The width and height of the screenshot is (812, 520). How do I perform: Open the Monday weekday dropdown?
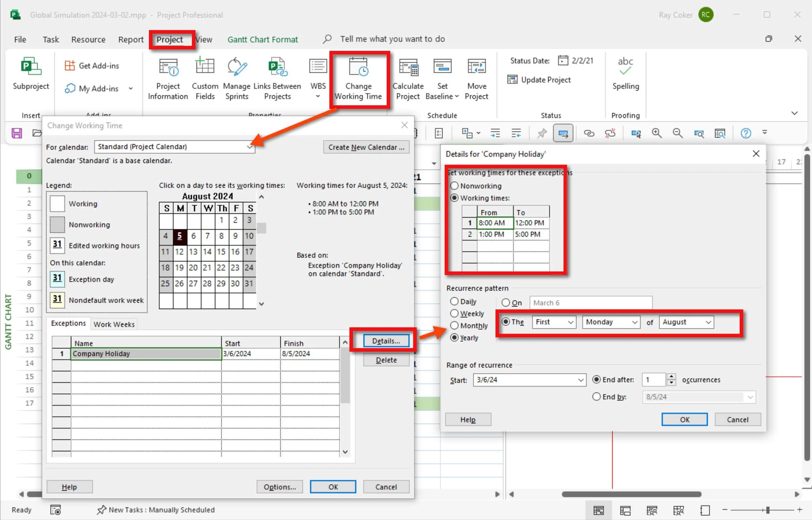[x=634, y=322]
